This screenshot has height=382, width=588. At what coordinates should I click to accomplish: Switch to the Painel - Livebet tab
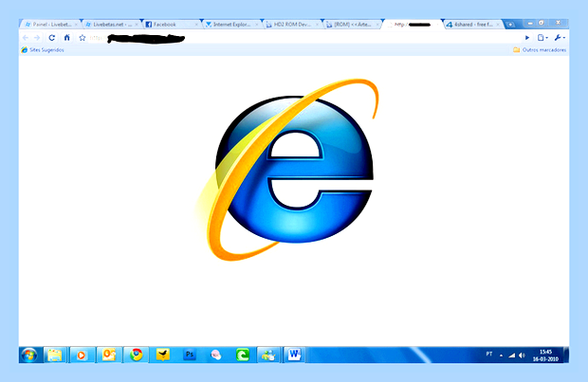[x=51, y=25]
